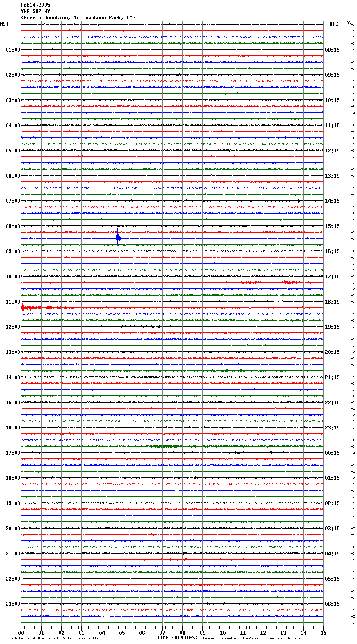Select MST time label "04:00"
The height and width of the screenshot is (644, 357).
tap(13, 126)
